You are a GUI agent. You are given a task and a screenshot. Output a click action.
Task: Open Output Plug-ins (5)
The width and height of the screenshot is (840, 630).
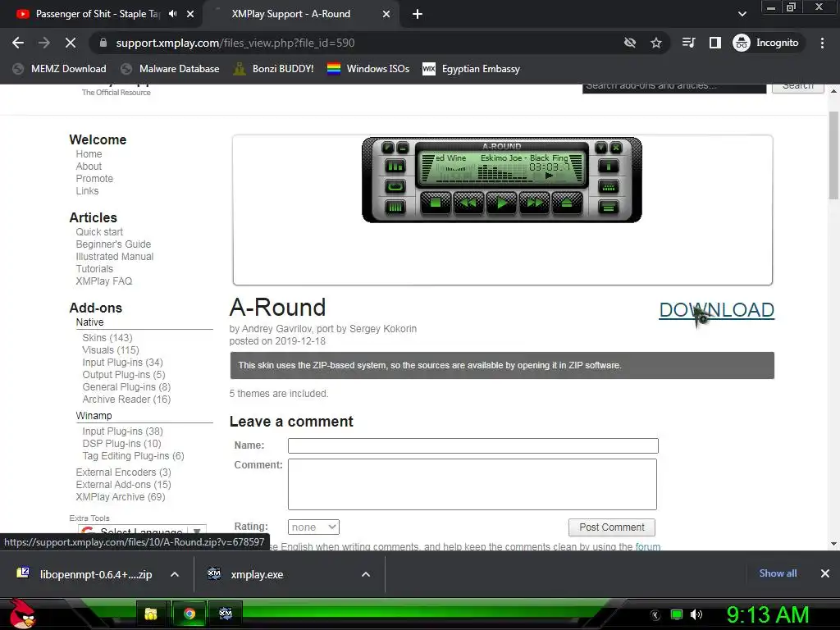pos(123,374)
